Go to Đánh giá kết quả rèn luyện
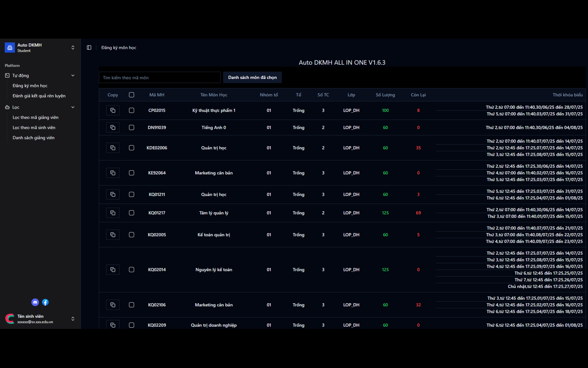 [39, 96]
